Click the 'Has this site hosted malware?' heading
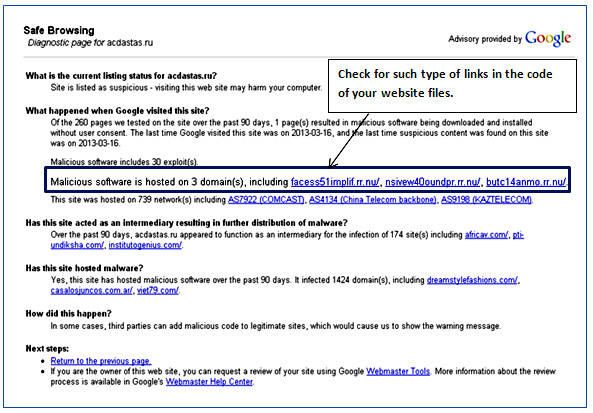The image size is (593, 413). pyautogui.click(x=84, y=268)
